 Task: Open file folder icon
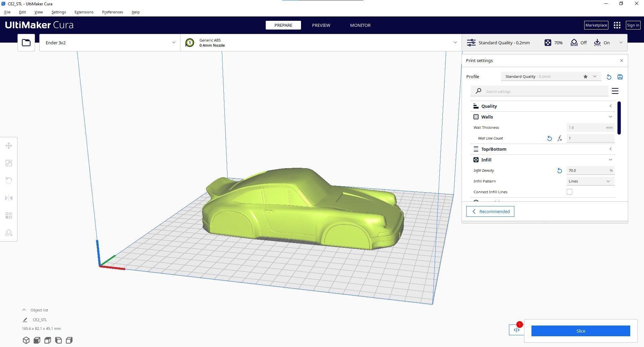point(26,43)
